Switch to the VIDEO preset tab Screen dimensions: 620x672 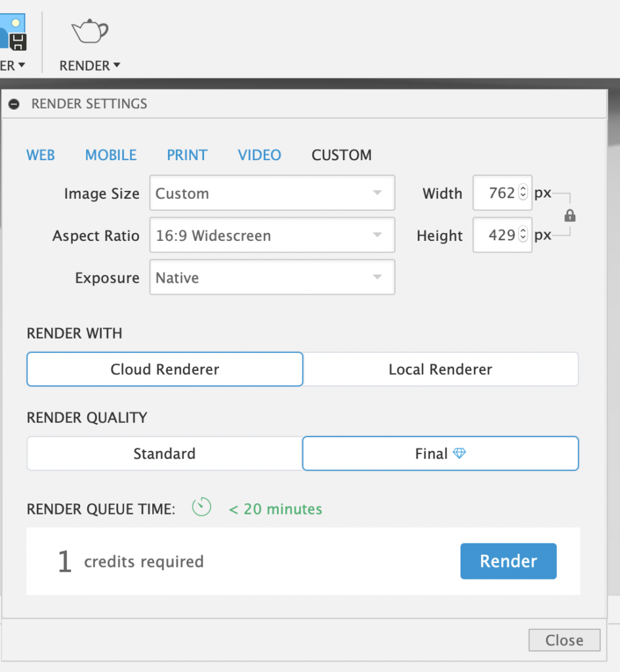click(259, 155)
